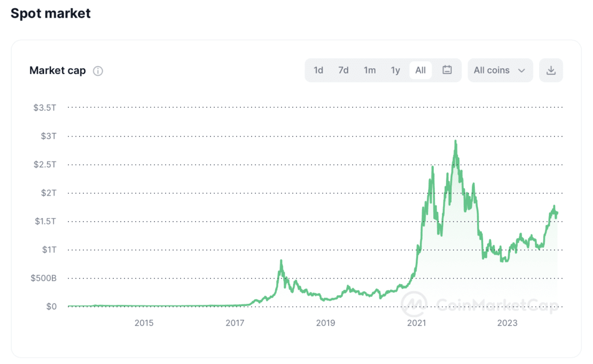
Task: Click the Market cap heading
Action: [57, 71]
